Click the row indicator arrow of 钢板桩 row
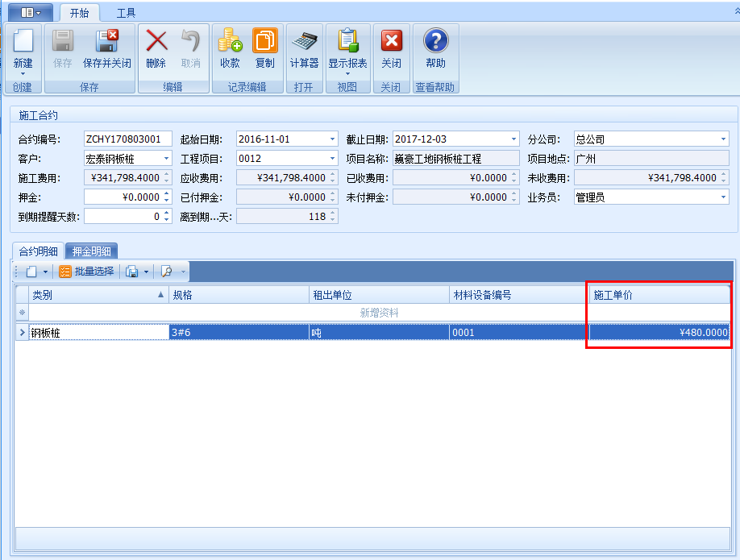Image resolution: width=740 pixels, height=560 pixels. 23,333
